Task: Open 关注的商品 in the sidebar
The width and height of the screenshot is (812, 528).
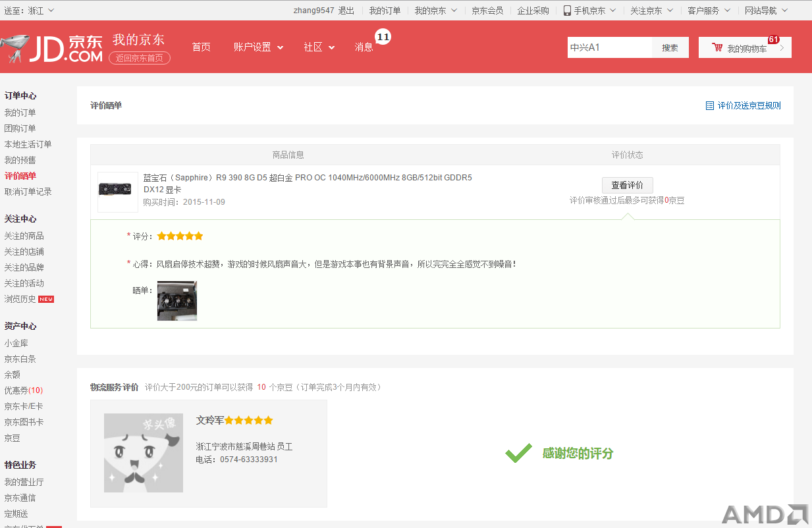Action: (x=24, y=236)
